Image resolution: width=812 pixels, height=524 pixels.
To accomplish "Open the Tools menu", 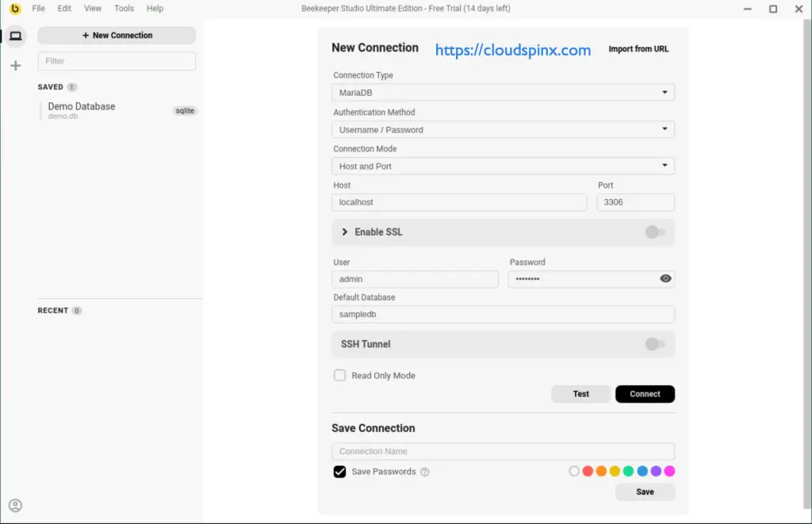I will pyautogui.click(x=124, y=9).
